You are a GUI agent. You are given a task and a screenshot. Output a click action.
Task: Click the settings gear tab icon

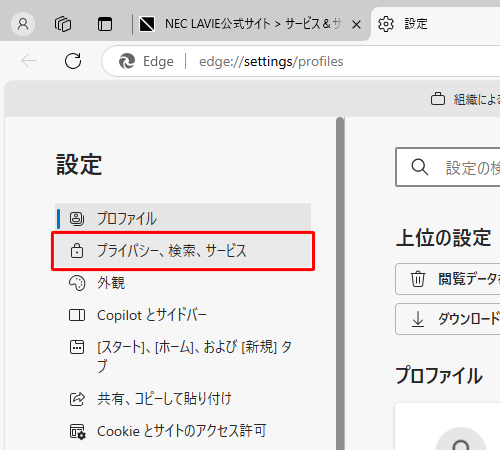pos(386,24)
